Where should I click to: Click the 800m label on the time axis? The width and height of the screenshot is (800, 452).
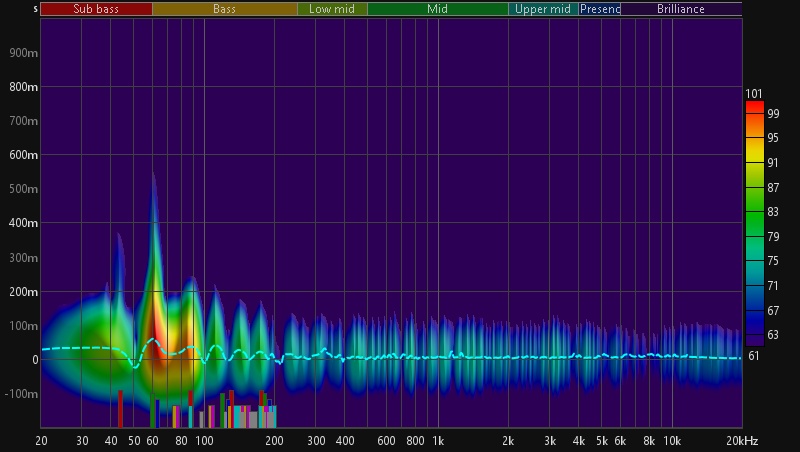[24, 87]
